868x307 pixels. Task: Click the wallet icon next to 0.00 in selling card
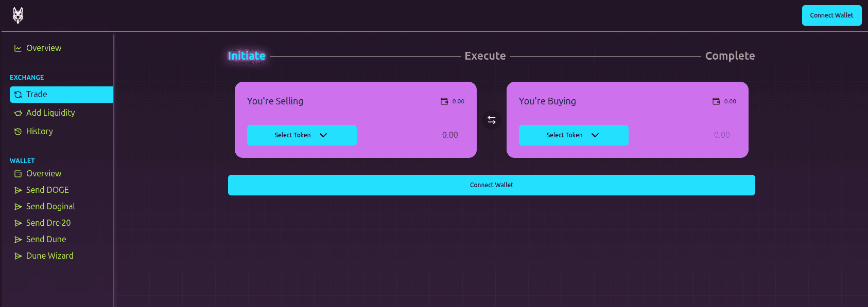click(x=444, y=101)
